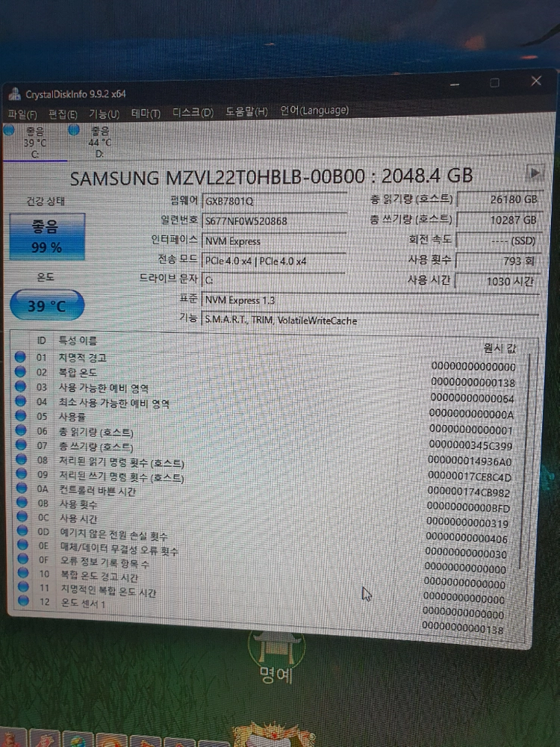
Task: Click the next disk arrow button
Action: coord(535,173)
